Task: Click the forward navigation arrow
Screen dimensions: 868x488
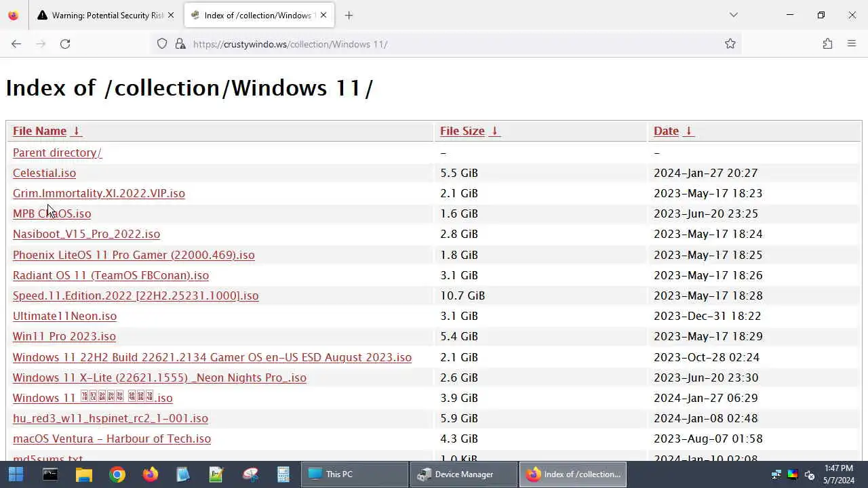Action: 41,44
